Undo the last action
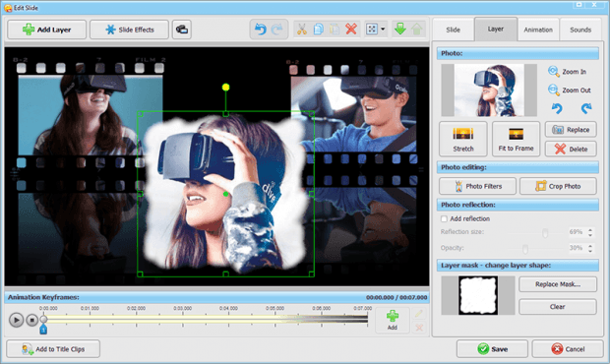 point(261,30)
